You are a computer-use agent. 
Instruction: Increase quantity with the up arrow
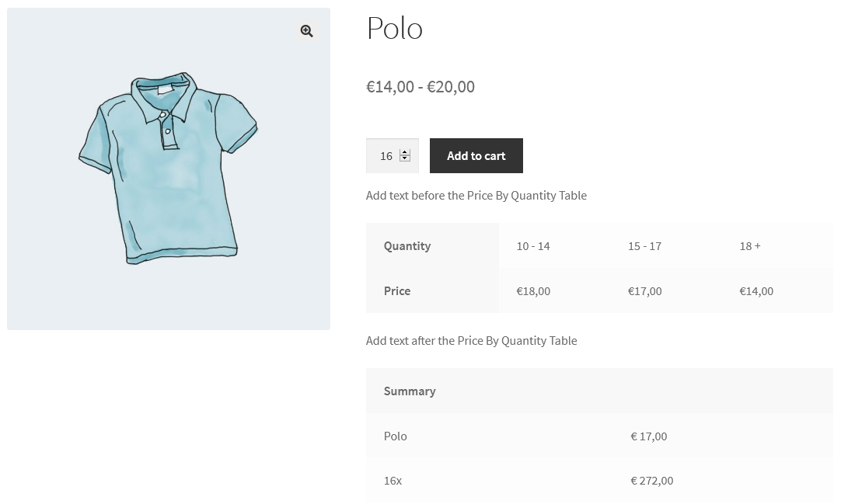(x=405, y=152)
